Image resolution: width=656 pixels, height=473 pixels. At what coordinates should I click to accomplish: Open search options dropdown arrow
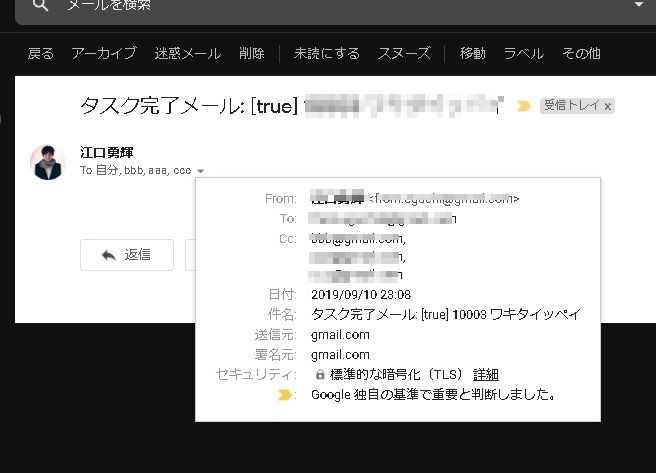click(639, 6)
